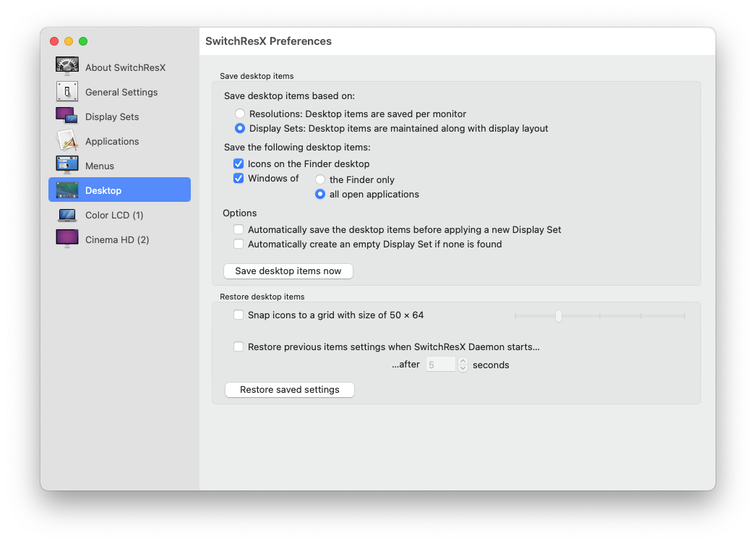This screenshot has height=544, width=756.
Task: Open the About SwitchResX pane
Action: pyautogui.click(x=125, y=67)
